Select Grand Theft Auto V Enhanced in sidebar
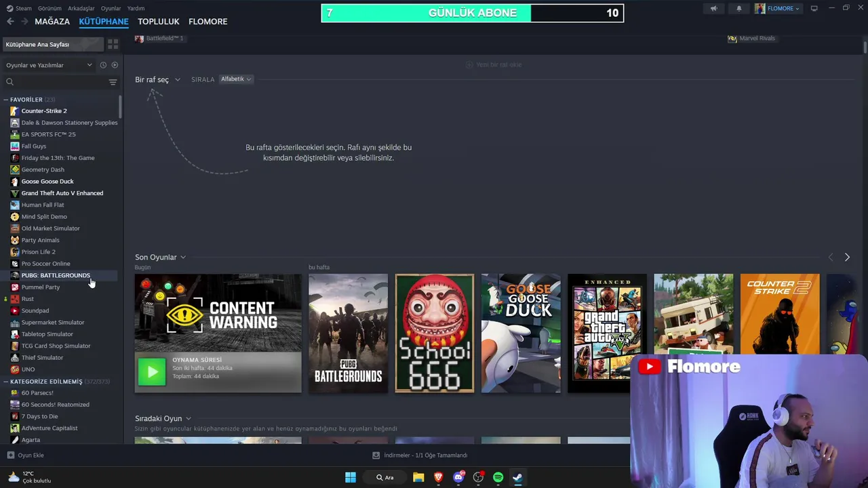Screen dimensions: 868x488 coord(62,193)
